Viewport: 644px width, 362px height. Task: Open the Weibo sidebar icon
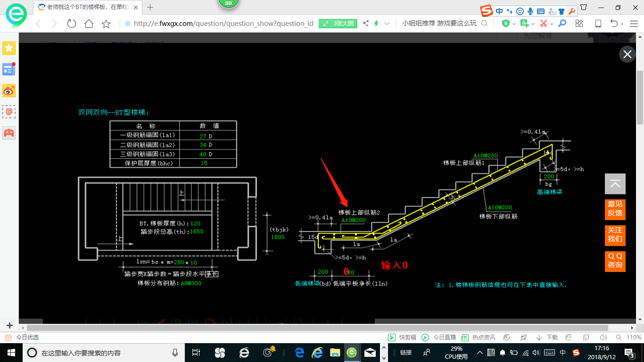click(x=9, y=90)
